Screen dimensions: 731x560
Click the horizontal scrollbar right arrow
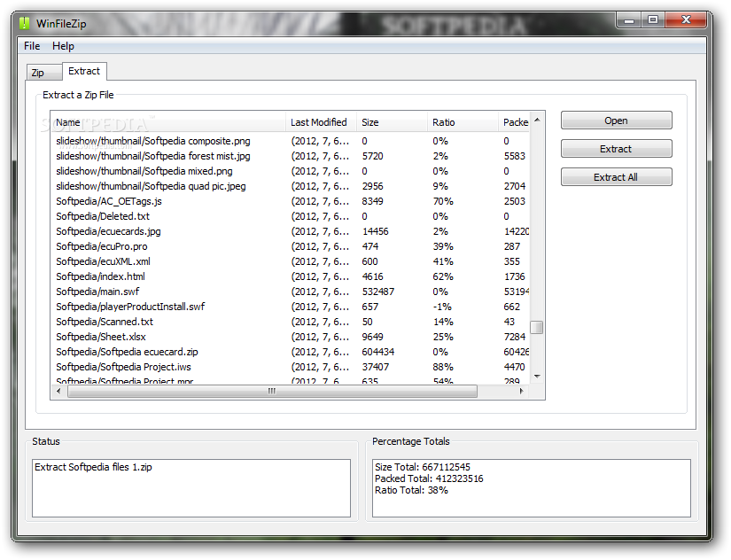(x=521, y=392)
